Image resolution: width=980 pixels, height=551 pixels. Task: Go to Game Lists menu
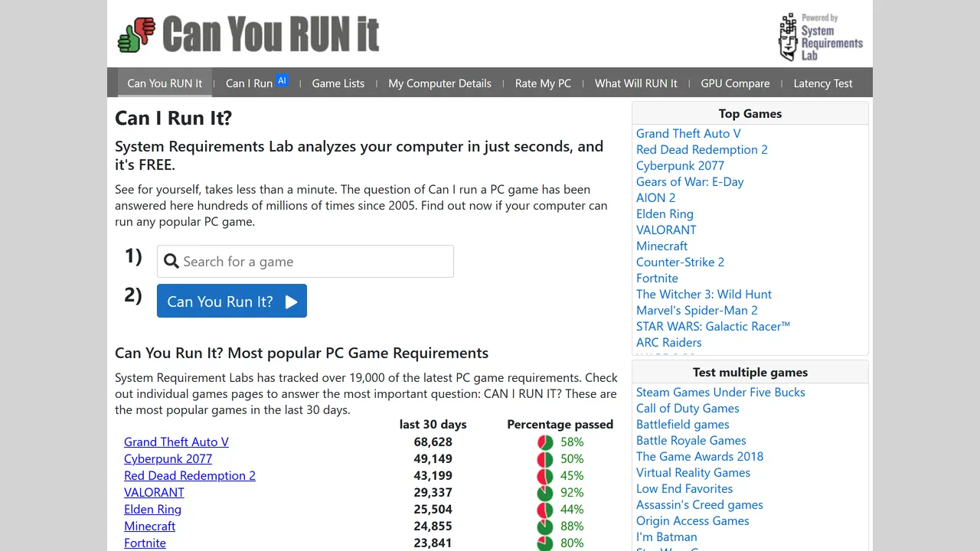click(x=338, y=83)
